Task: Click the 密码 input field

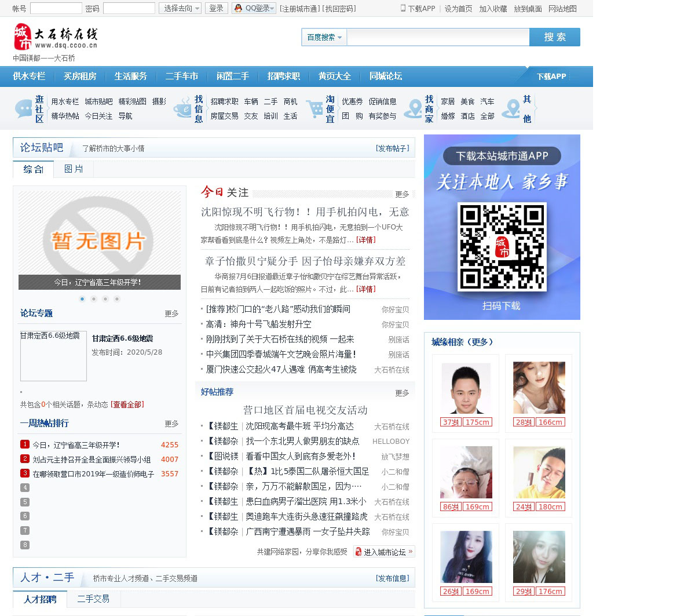Action: pyautogui.click(x=129, y=8)
